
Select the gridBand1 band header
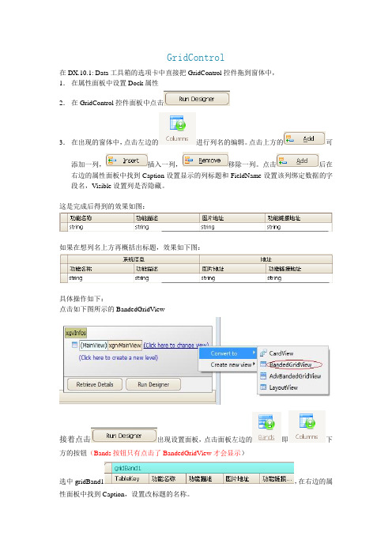(x=203, y=468)
